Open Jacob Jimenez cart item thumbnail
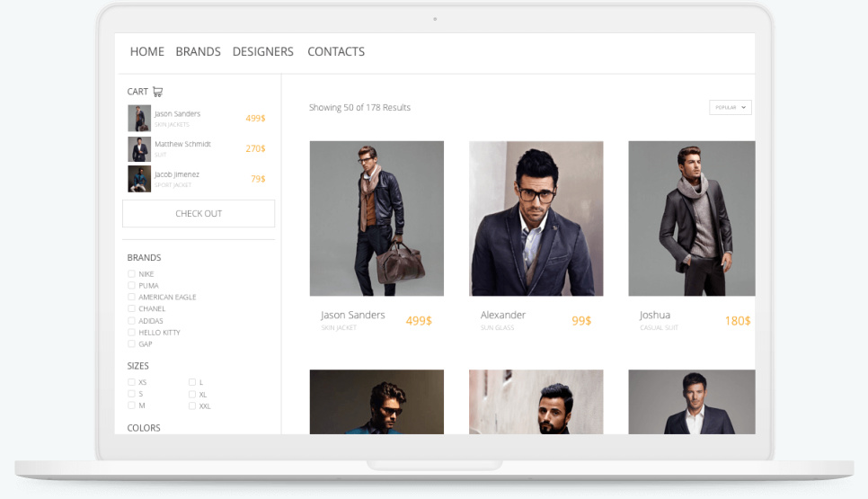The image size is (868, 499). (x=139, y=179)
